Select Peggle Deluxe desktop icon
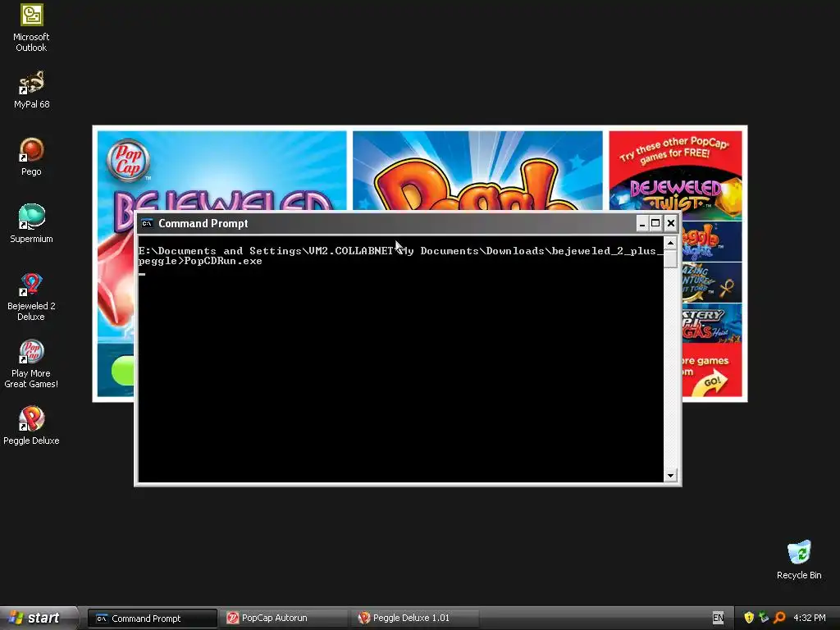The width and height of the screenshot is (840, 630). (x=31, y=426)
